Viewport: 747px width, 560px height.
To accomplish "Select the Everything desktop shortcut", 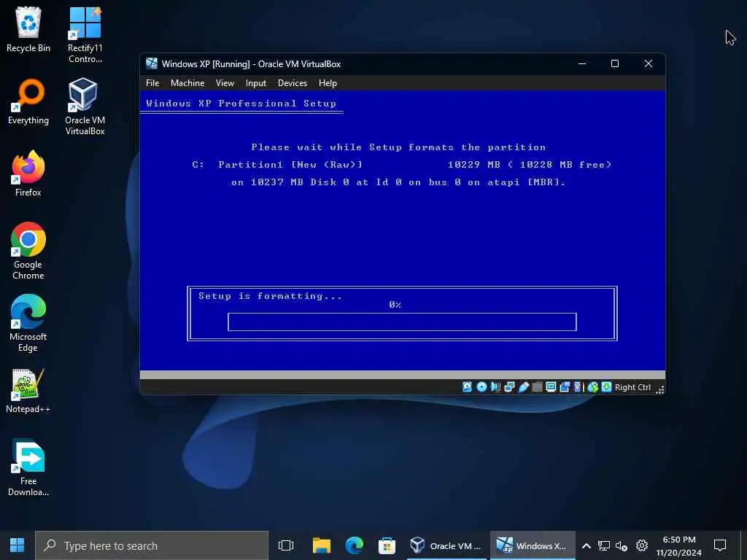I will 28,102.
